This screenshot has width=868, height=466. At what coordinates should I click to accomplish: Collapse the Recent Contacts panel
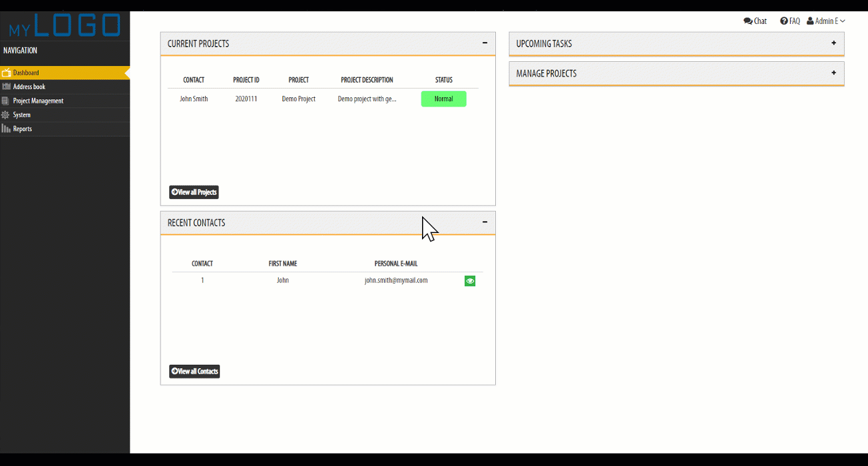[x=485, y=222]
